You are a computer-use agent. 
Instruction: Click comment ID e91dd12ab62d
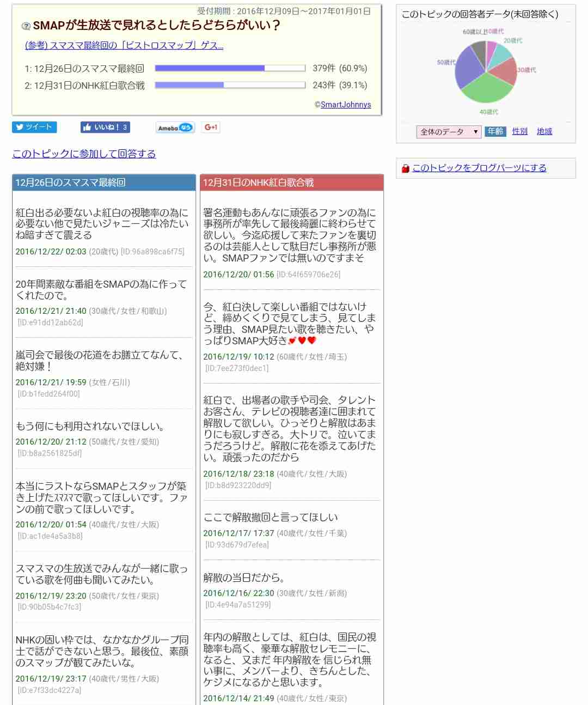pyautogui.click(x=50, y=323)
